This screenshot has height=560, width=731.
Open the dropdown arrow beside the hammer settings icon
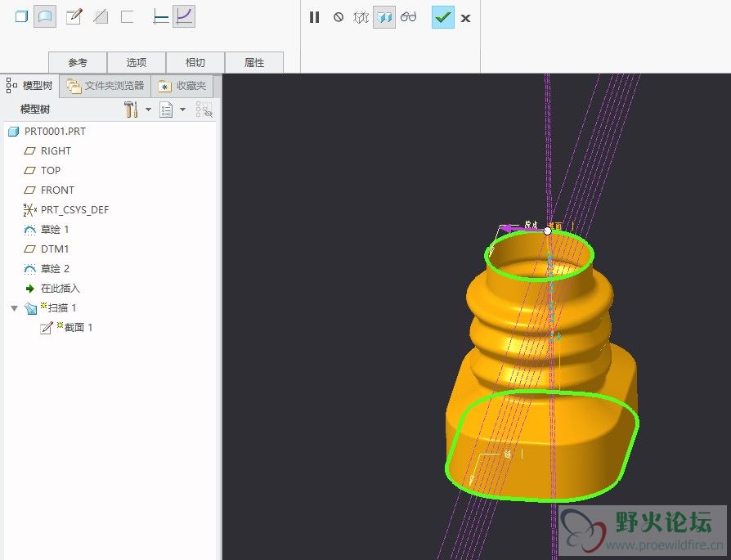click(x=148, y=110)
